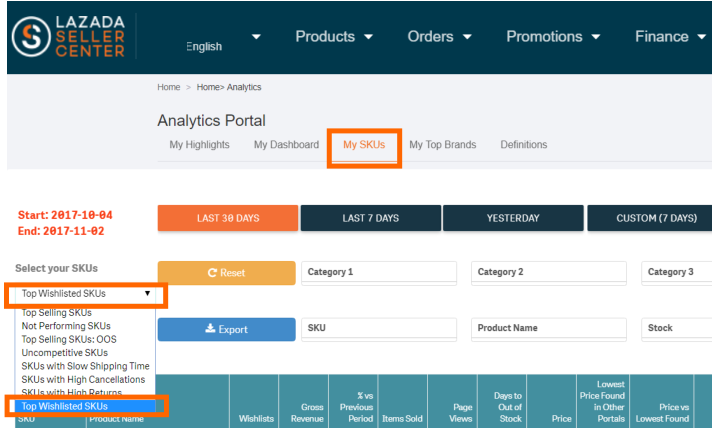Click the Category 1 filter field
This screenshot has height=430, width=712.
[x=378, y=272]
